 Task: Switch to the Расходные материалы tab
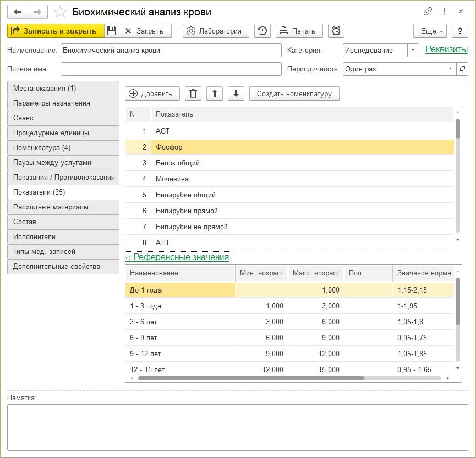pyautogui.click(x=63, y=207)
